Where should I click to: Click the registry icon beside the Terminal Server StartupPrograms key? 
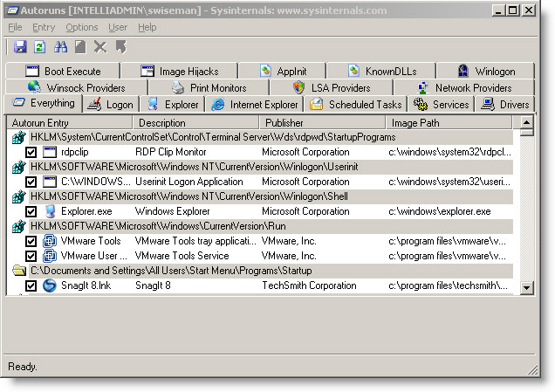19,137
